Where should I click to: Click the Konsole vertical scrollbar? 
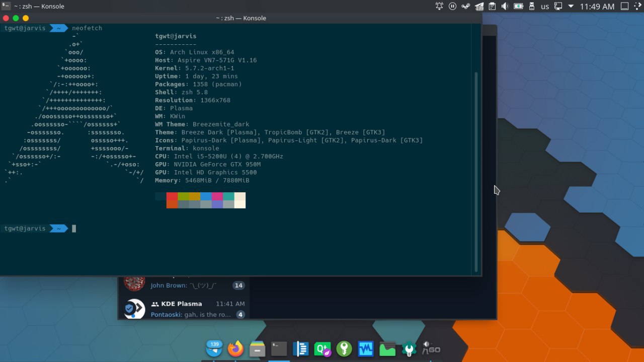click(476, 171)
